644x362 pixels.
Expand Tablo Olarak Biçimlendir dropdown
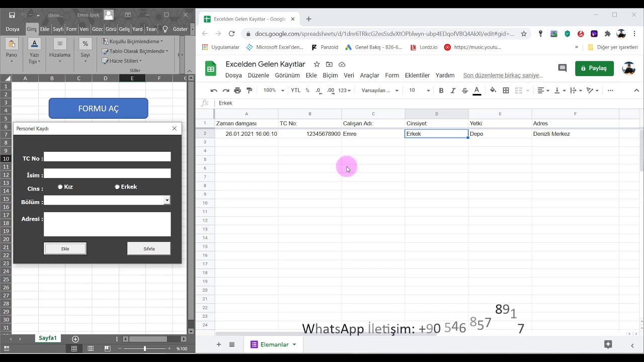[x=167, y=51]
